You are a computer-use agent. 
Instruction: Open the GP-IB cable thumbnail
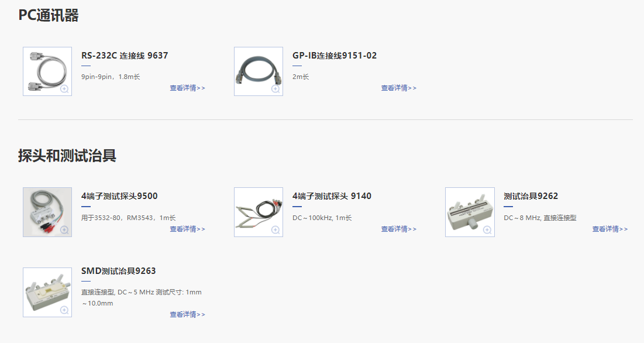[259, 71]
